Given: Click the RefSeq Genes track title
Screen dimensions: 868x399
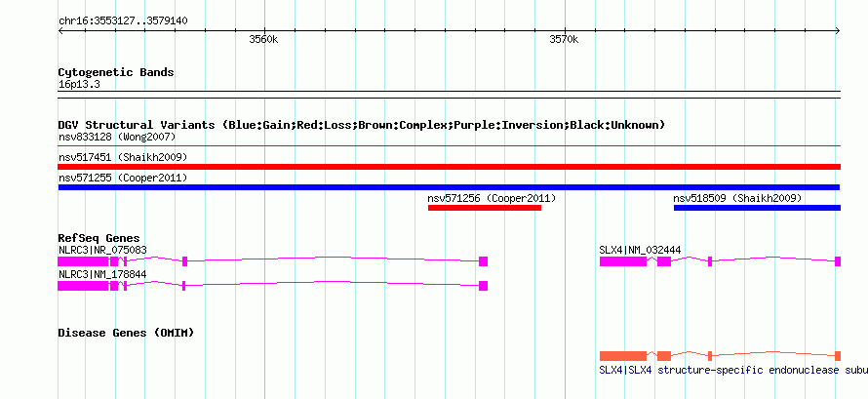Looking at the screenshot, I should (x=99, y=238).
